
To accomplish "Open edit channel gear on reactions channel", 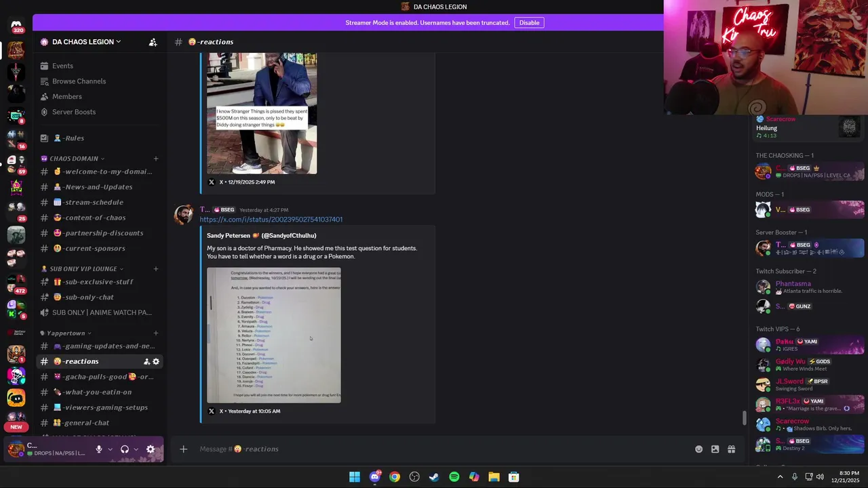I will (156, 362).
